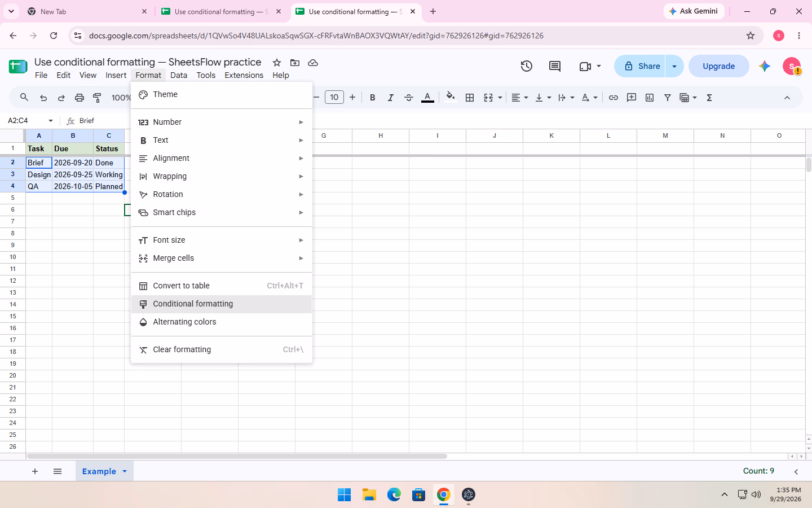Undo the last action

click(43, 98)
